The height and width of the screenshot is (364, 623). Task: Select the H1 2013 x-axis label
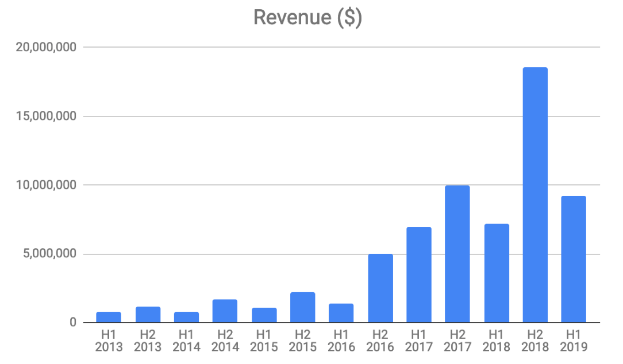(x=109, y=340)
